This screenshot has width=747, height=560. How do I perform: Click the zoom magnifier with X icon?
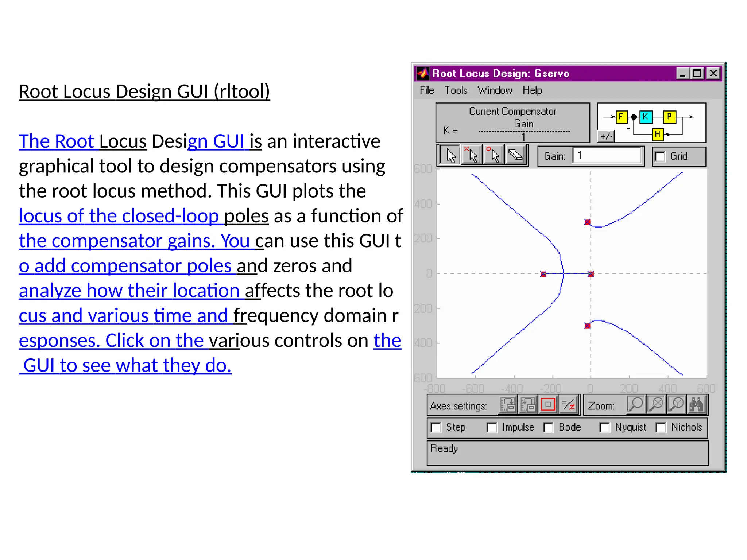pos(656,404)
